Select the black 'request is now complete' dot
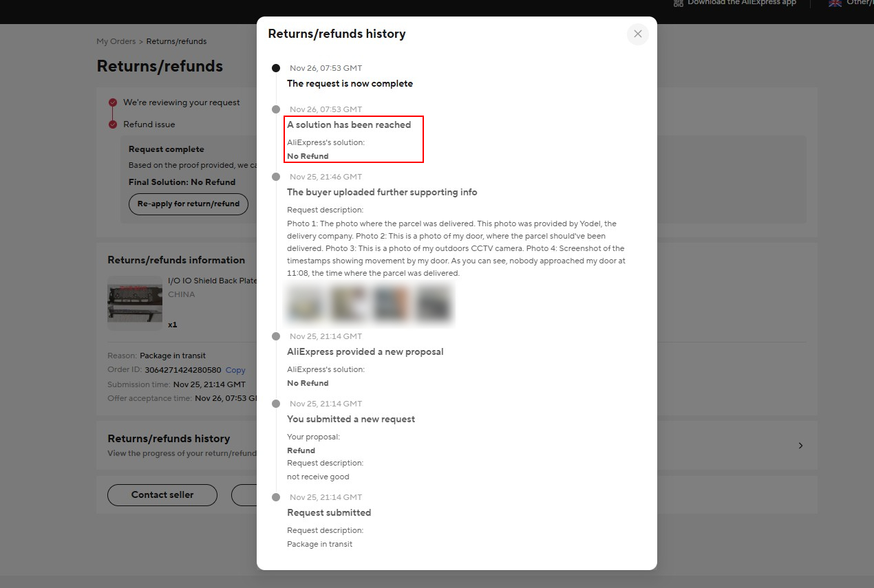The height and width of the screenshot is (588, 874). coord(276,68)
